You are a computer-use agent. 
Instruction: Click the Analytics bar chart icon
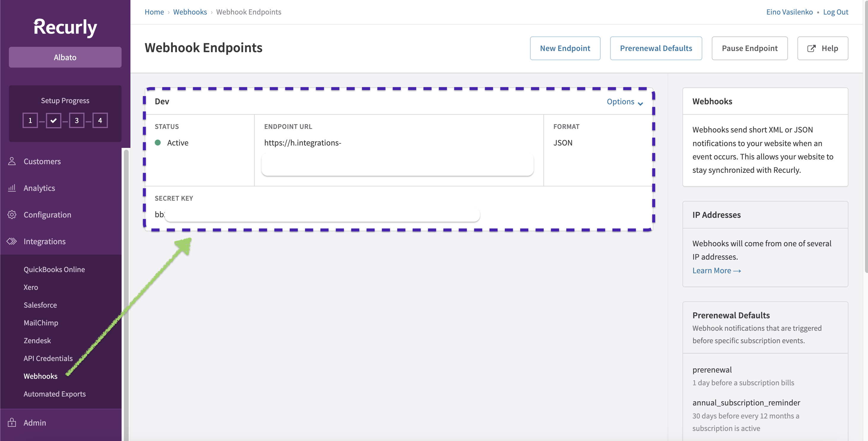click(x=12, y=188)
